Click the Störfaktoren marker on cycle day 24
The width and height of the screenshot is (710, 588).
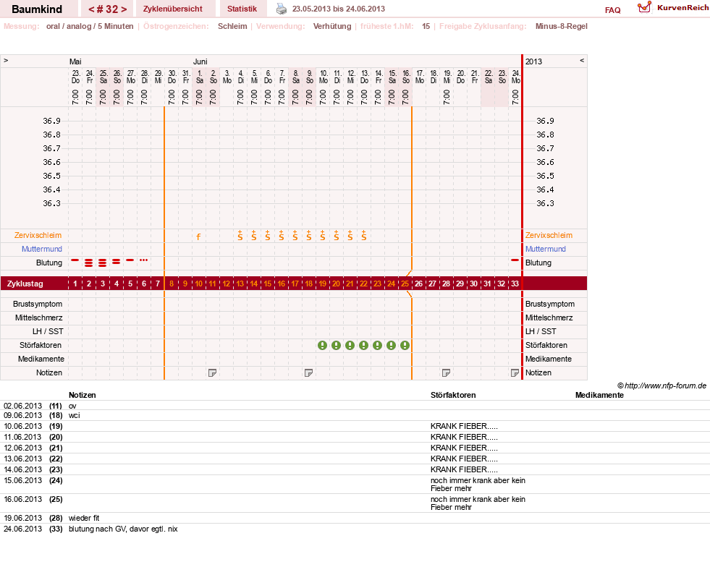click(392, 346)
